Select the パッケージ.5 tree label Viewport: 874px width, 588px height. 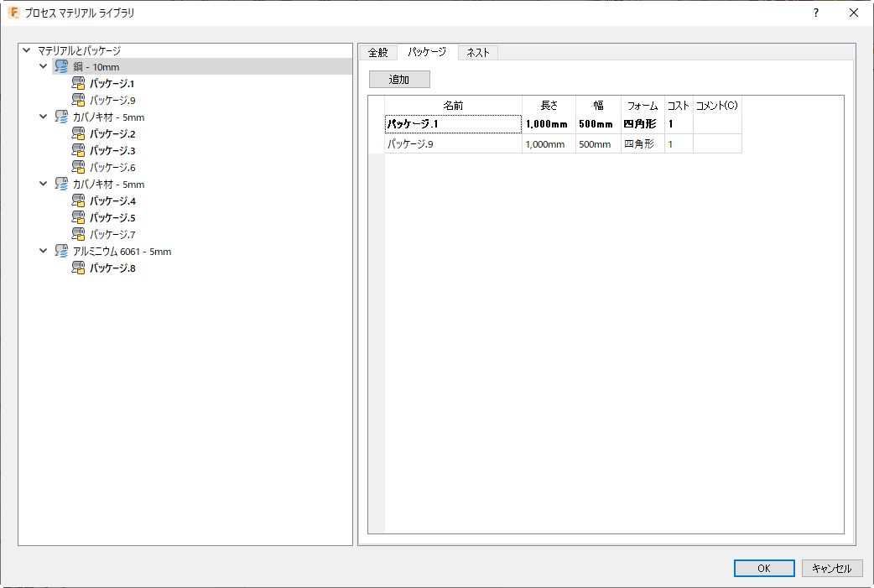(x=112, y=217)
